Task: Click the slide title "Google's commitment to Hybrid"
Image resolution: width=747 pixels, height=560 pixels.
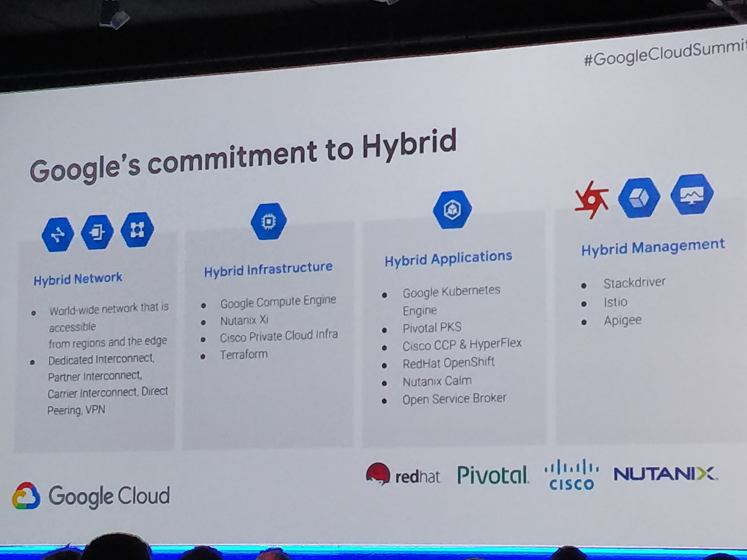Action: point(243,156)
